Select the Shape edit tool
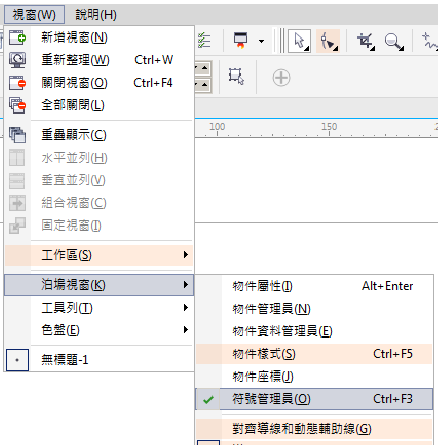Screen dimensions: 438x445 click(x=328, y=41)
